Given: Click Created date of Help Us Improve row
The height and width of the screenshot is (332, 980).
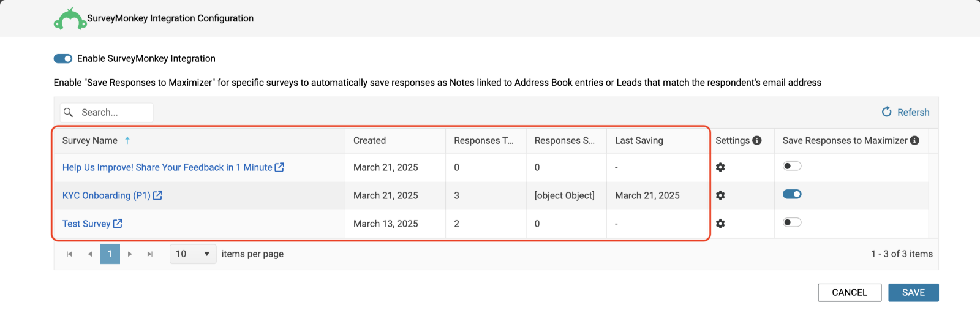Looking at the screenshot, I should (x=386, y=167).
